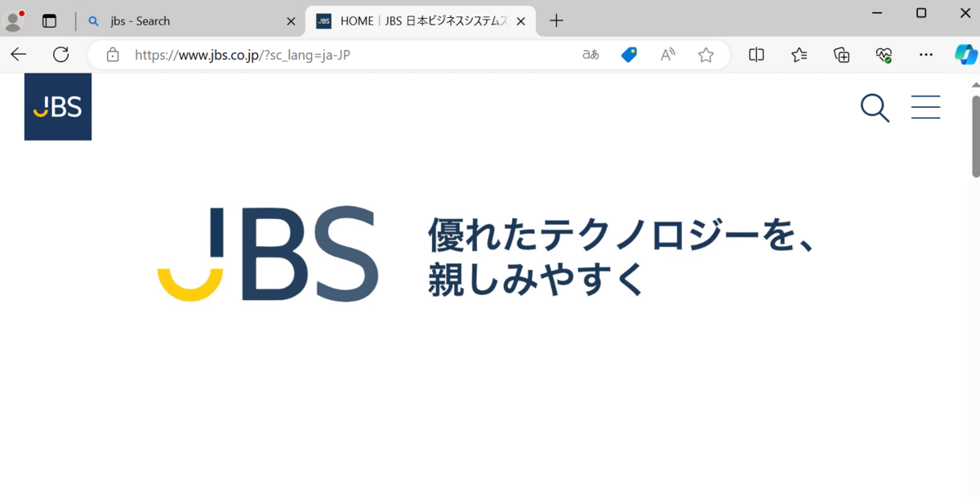
Task: Refresh the current page
Action: (x=60, y=55)
